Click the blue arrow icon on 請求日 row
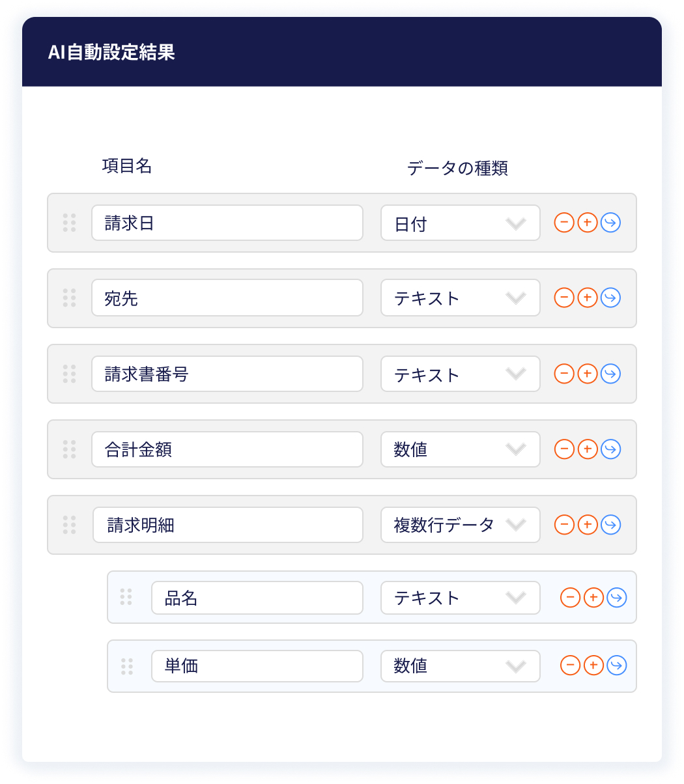The width and height of the screenshot is (684, 784). coord(610,223)
